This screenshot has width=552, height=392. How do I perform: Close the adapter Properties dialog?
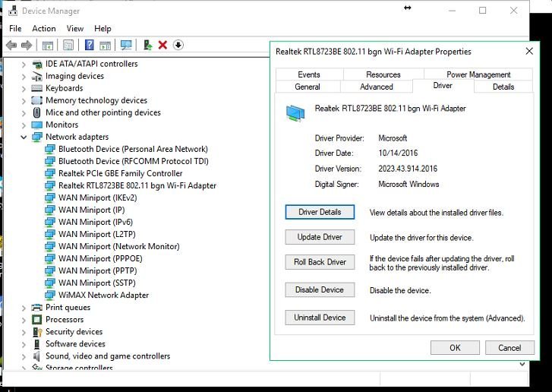pos(529,52)
